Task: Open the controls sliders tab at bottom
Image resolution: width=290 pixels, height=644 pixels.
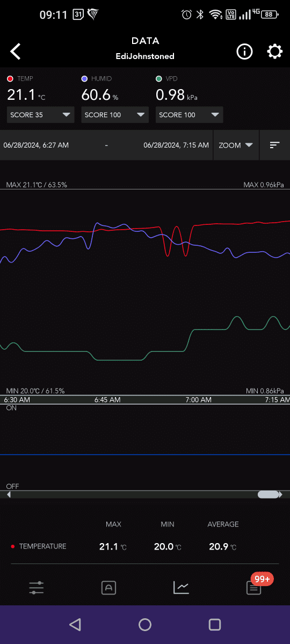Action: [x=37, y=588]
